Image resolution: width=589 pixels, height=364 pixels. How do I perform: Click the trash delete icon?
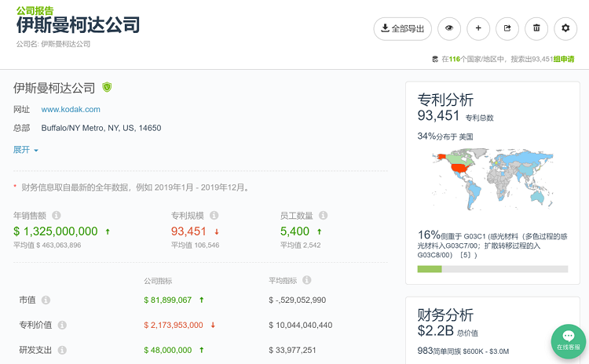click(536, 29)
